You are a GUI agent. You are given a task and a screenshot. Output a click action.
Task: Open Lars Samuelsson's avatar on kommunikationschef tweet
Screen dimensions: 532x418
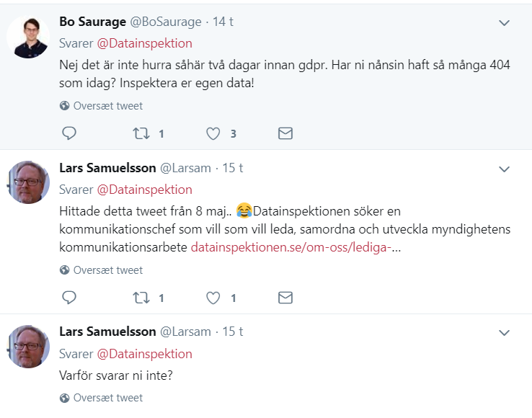click(x=28, y=182)
